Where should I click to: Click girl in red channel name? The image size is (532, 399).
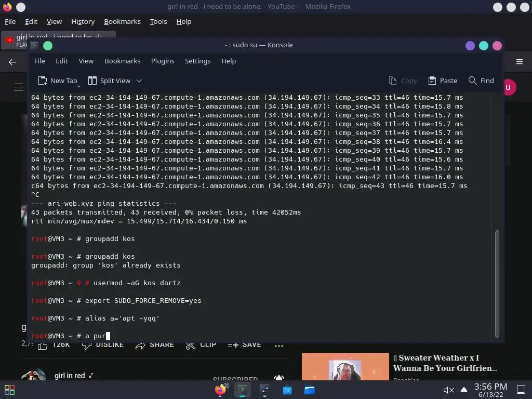click(70, 376)
